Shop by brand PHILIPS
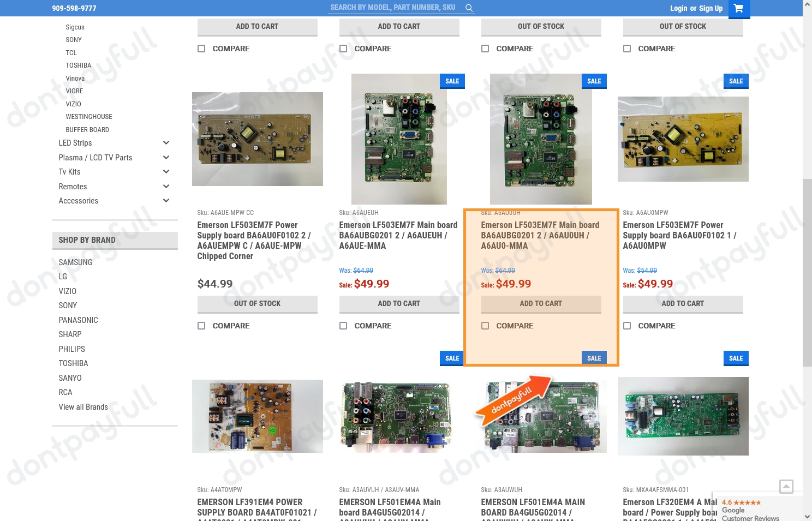812x521 pixels. coord(71,349)
